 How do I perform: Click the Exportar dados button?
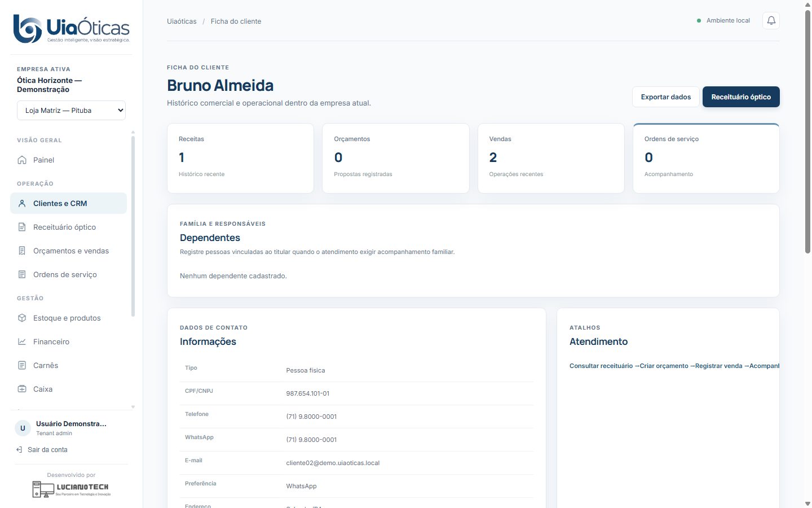point(666,97)
